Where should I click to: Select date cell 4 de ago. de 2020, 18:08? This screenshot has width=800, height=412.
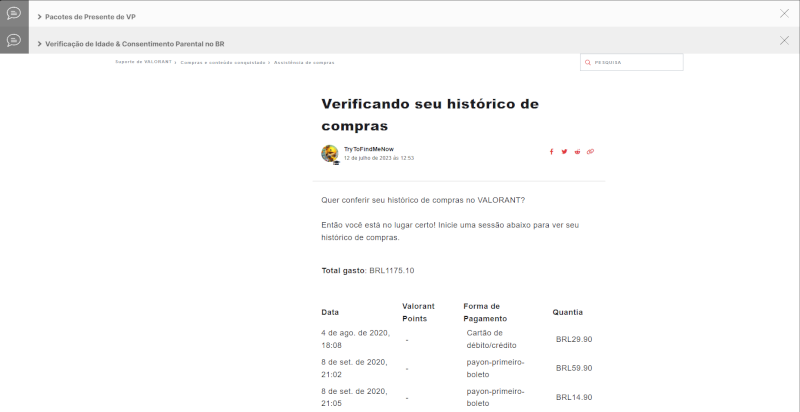(356, 339)
